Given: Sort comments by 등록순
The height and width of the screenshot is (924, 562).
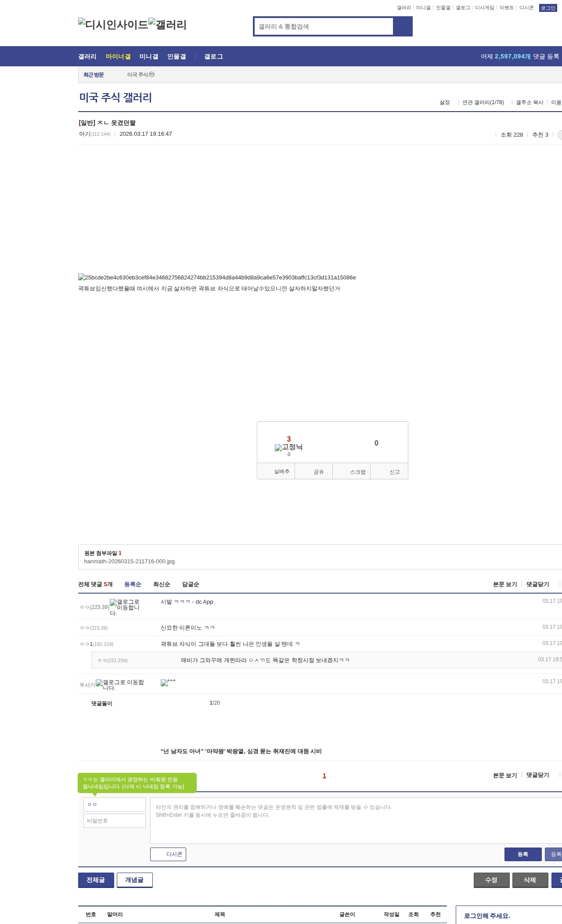Looking at the screenshot, I should 133,584.
